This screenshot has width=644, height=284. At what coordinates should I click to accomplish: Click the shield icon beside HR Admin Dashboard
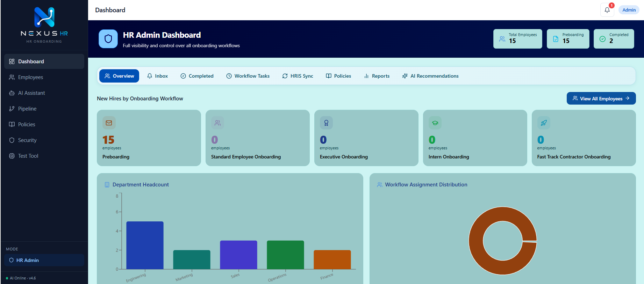click(x=108, y=39)
